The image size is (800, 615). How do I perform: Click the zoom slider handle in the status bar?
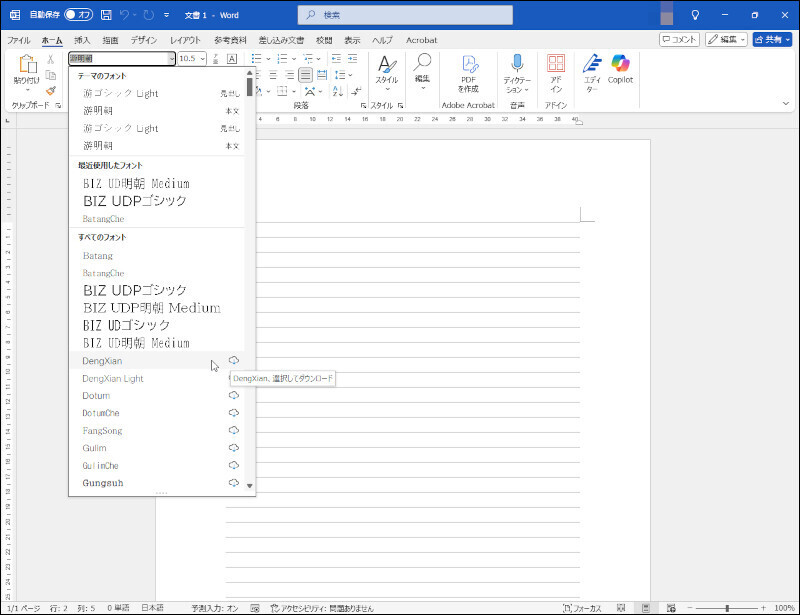click(x=727, y=608)
